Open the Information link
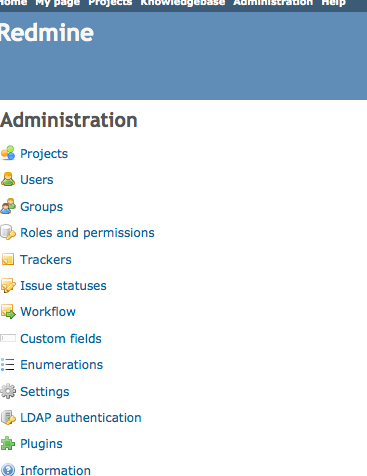Image resolution: width=367 pixels, height=476 pixels. pyautogui.click(x=55, y=470)
